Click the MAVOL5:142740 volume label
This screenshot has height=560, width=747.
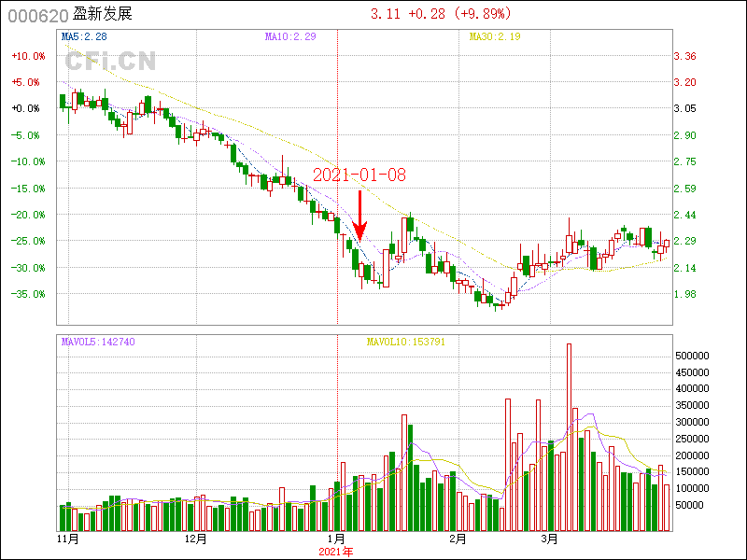click(98, 342)
